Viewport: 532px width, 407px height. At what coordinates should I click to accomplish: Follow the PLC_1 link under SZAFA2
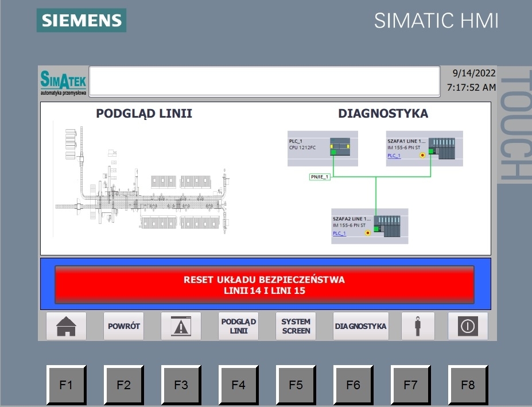(x=339, y=233)
